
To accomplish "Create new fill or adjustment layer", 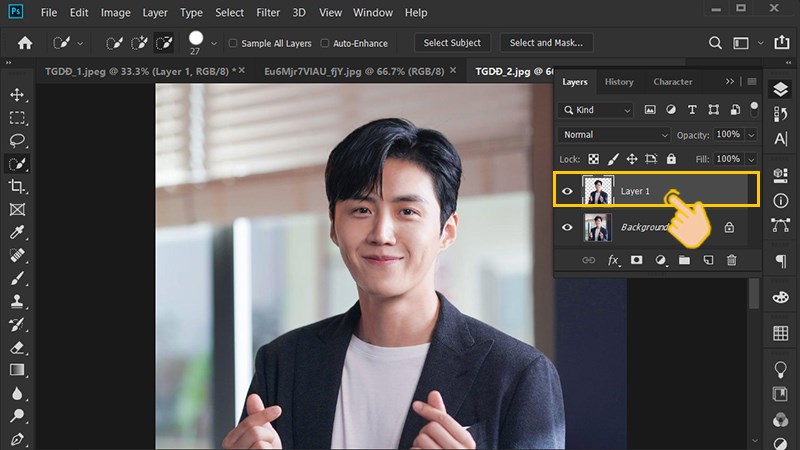I will click(x=661, y=261).
